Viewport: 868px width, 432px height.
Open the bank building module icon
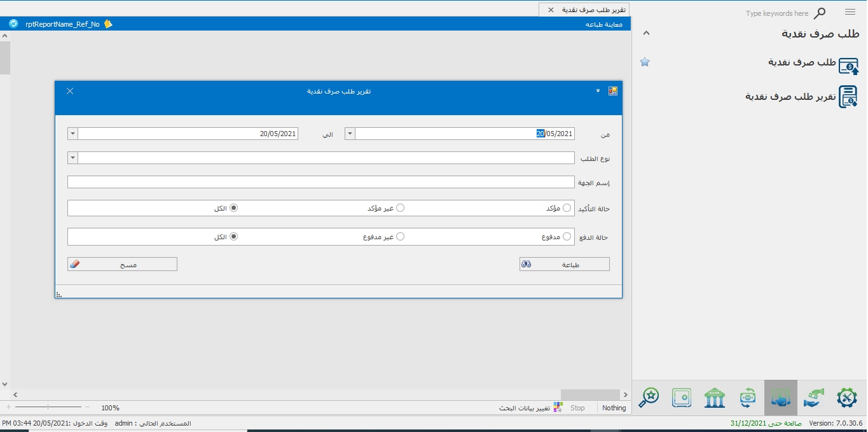(x=715, y=398)
